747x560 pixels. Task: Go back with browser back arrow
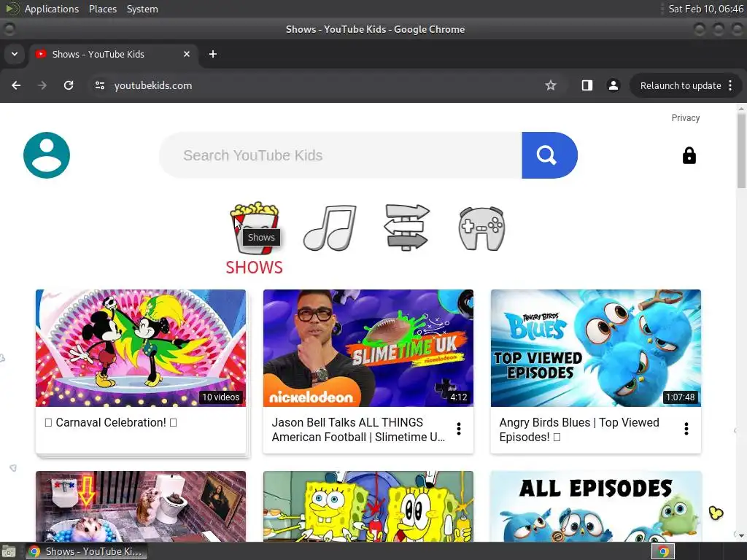click(x=16, y=85)
